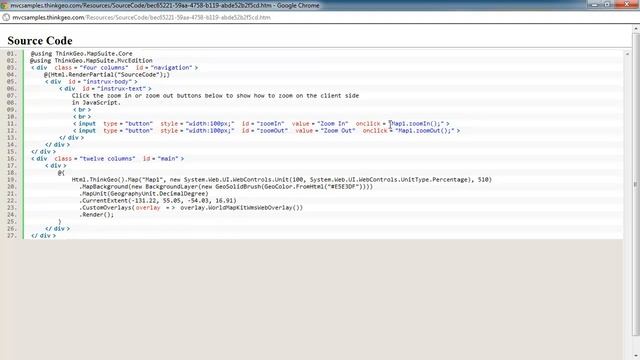Click 'Map1.zoomIn();' on line 11
Viewport: 640px width, 360px height.
pos(417,124)
